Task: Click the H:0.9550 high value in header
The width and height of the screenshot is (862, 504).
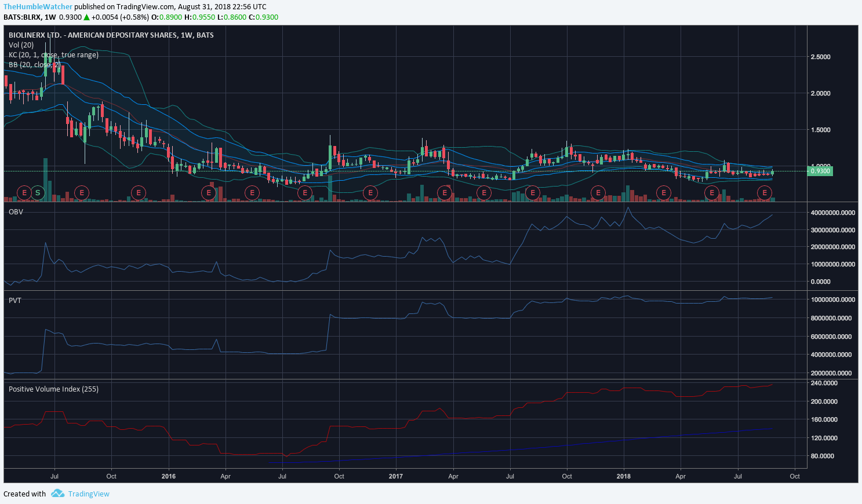Action: [199, 17]
